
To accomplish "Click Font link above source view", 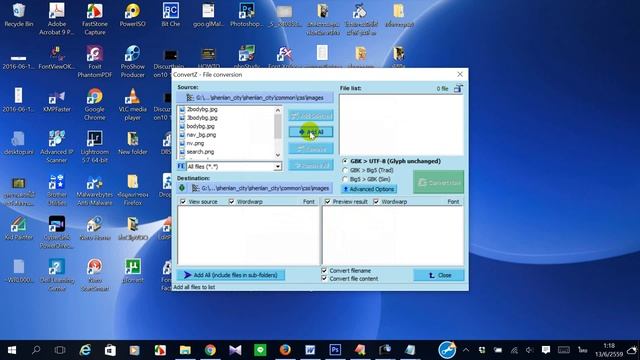I will (x=309, y=202).
